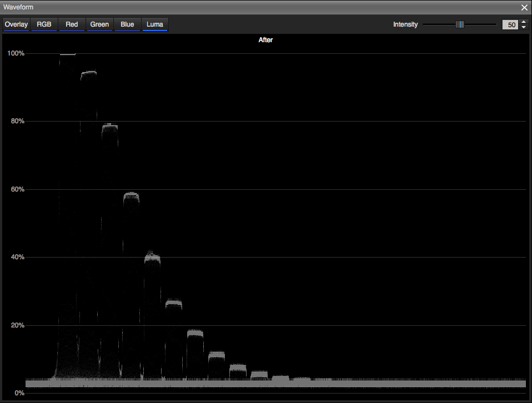
Task: Click the 80% scale label
Action: pos(17,121)
